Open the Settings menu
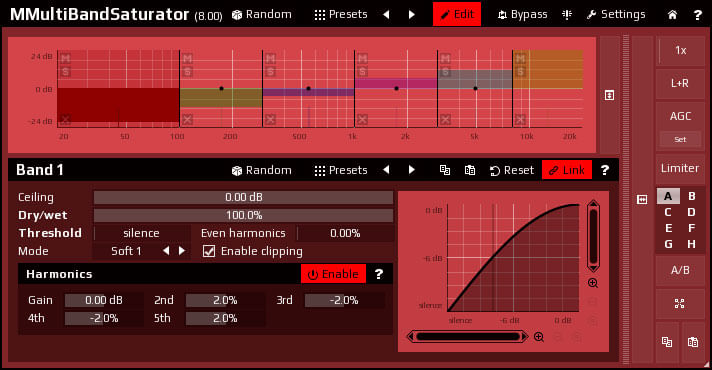The height and width of the screenshot is (370, 712). click(x=616, y=15)
